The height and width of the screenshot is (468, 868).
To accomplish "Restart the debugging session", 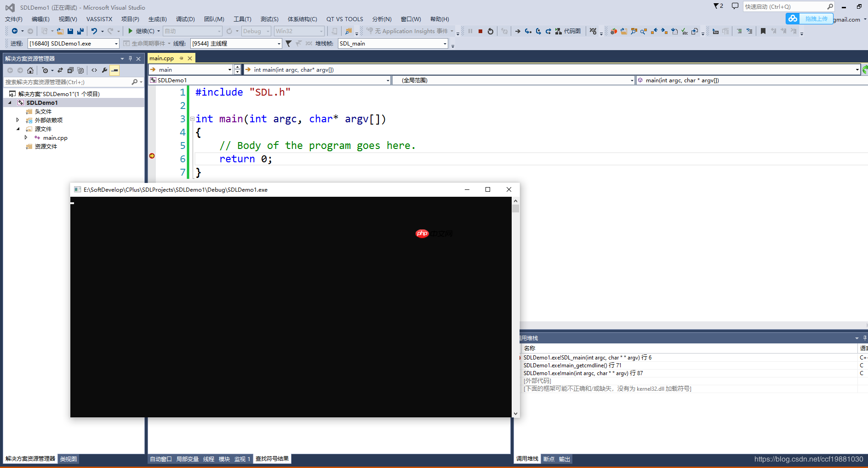I will click(491, 31).
